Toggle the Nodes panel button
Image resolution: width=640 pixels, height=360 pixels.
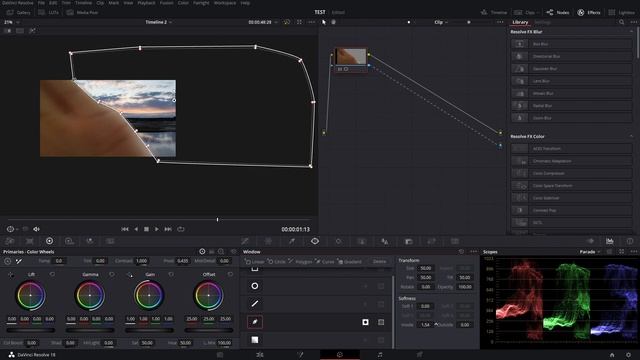click(558, 13)
